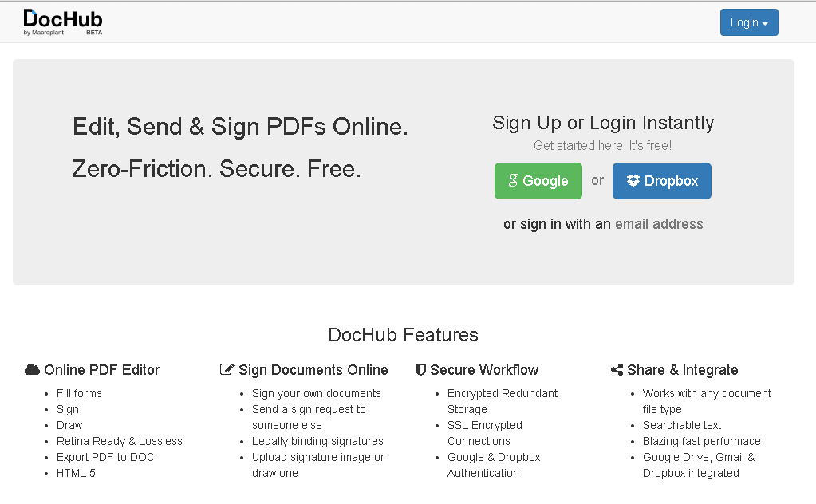816x504 pixels.
Task: Select the Online PDF Editor heading
Action: (x=101, y=370)
